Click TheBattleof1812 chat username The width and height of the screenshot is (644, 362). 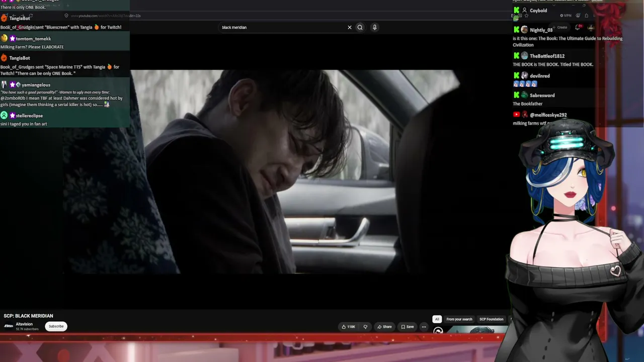coord(547,56)
